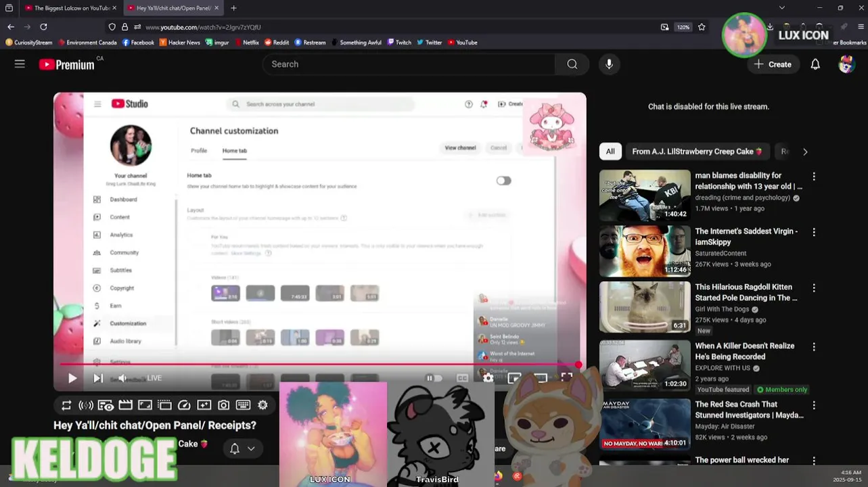Open tracking protection shield icon
The image size is (868, 487).
click(x=112, y=27)
